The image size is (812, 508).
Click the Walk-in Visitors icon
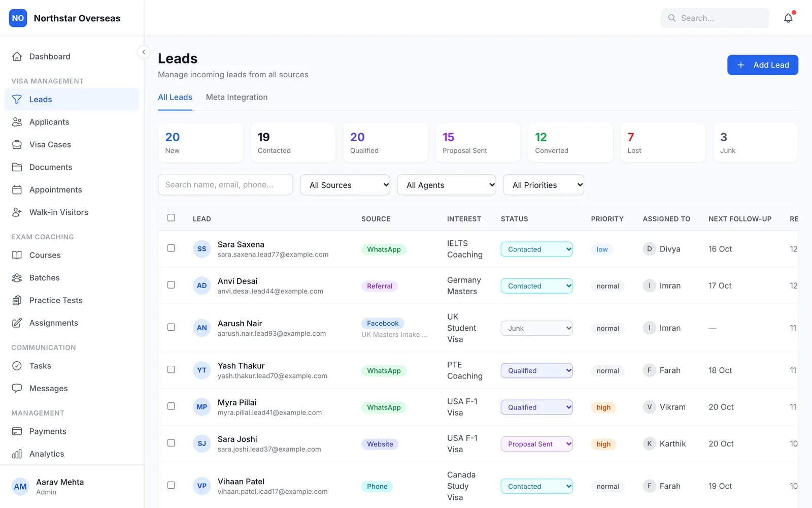(17, 212)
